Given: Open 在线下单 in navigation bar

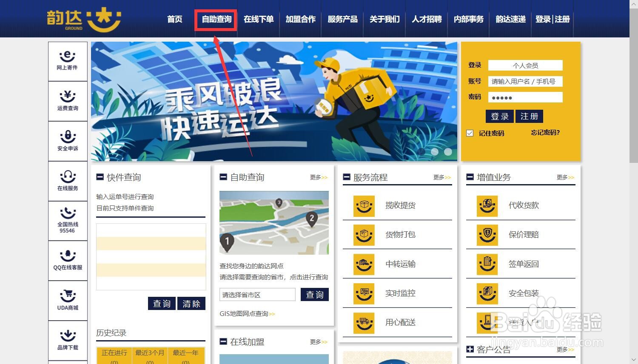Looking at the screenshot, I should [x=259, y=19].
